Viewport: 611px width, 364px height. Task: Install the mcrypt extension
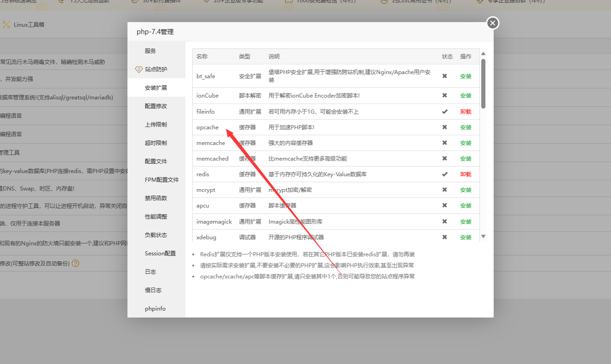[466, 190]
